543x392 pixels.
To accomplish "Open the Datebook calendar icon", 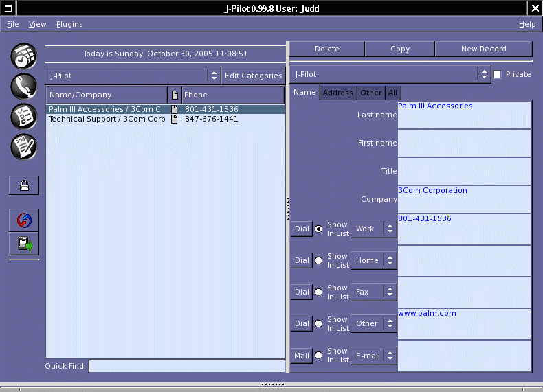I will coord(23,56).
